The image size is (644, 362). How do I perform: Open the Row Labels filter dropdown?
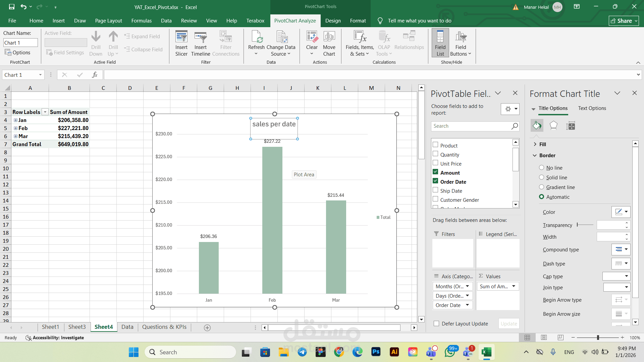pos(45,112)
